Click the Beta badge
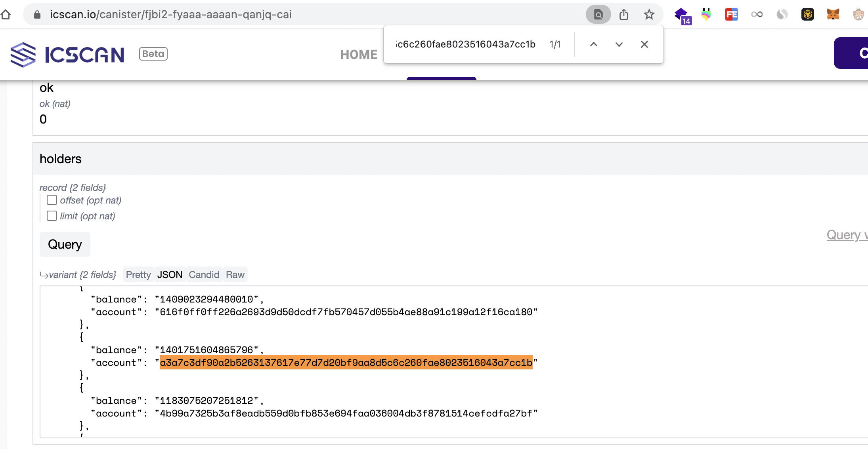The width and height of the screenshot is (868, 449). (153, 54)
